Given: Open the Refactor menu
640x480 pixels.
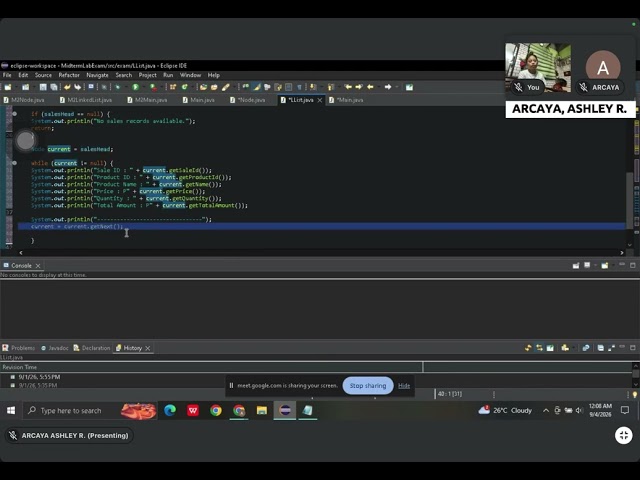Looking at the screenshot, I should [69, 75].
